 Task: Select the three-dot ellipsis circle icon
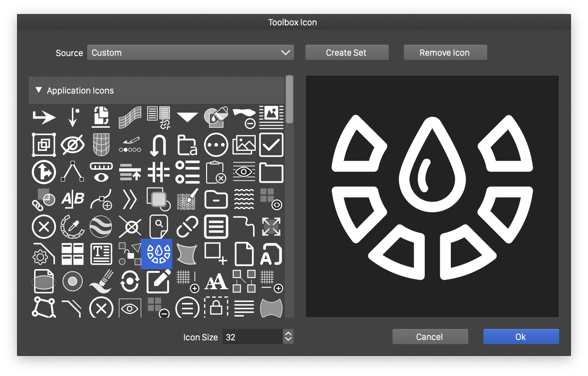[x=216, y=145]
